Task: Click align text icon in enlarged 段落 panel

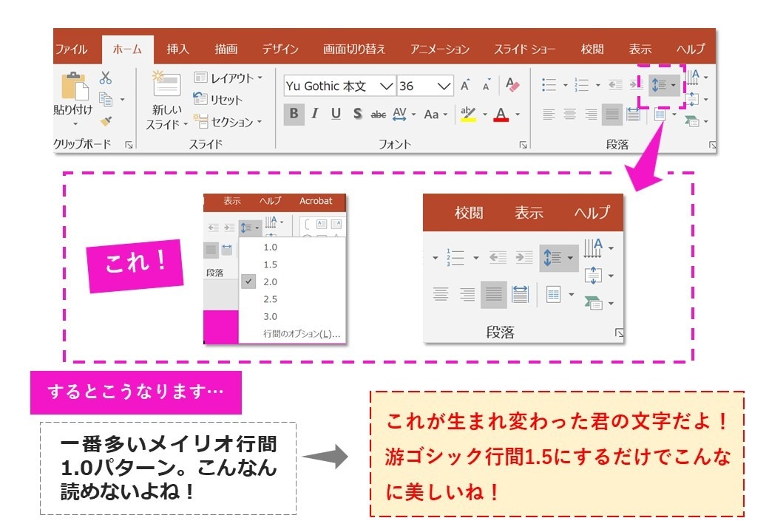Action: (594, 276)
